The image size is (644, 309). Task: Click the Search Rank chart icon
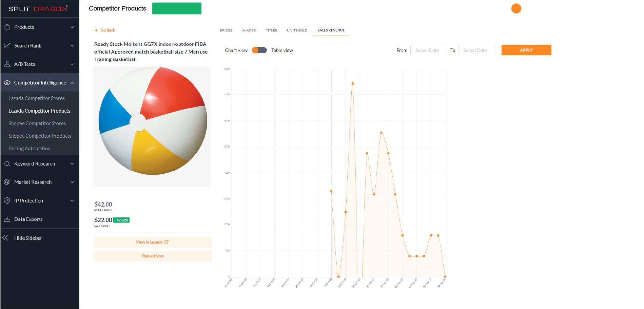click(7, 45)
